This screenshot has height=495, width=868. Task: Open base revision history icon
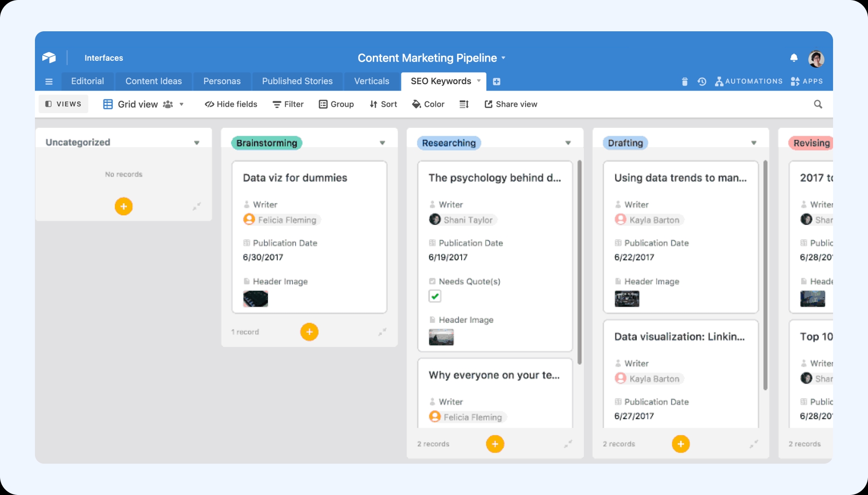pos(702,81)
